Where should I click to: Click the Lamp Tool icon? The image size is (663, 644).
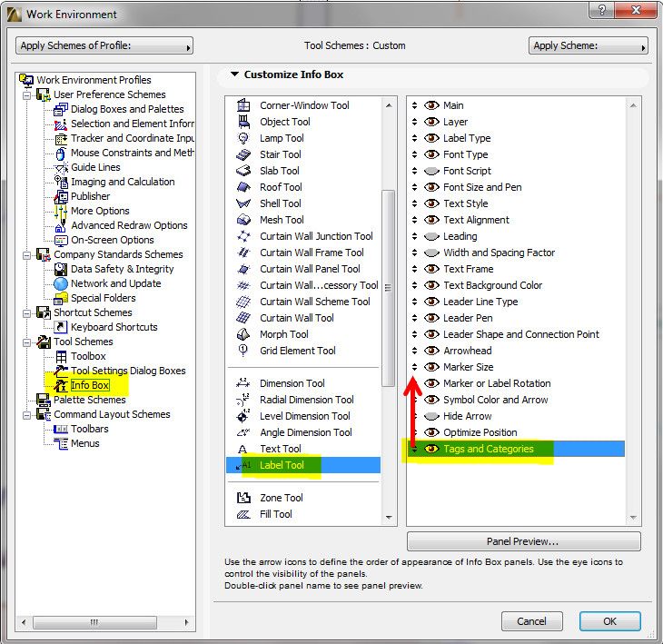(243, 138)
